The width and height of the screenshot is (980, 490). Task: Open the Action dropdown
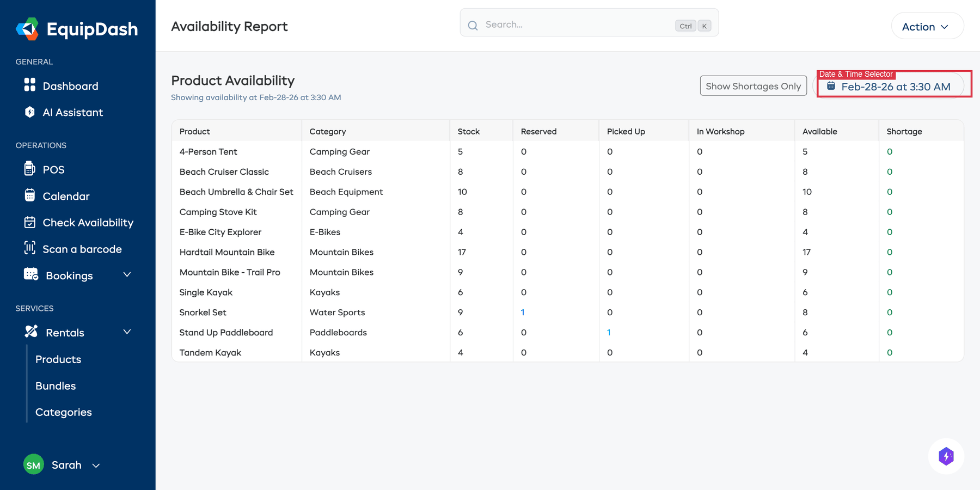click(927, 26)
